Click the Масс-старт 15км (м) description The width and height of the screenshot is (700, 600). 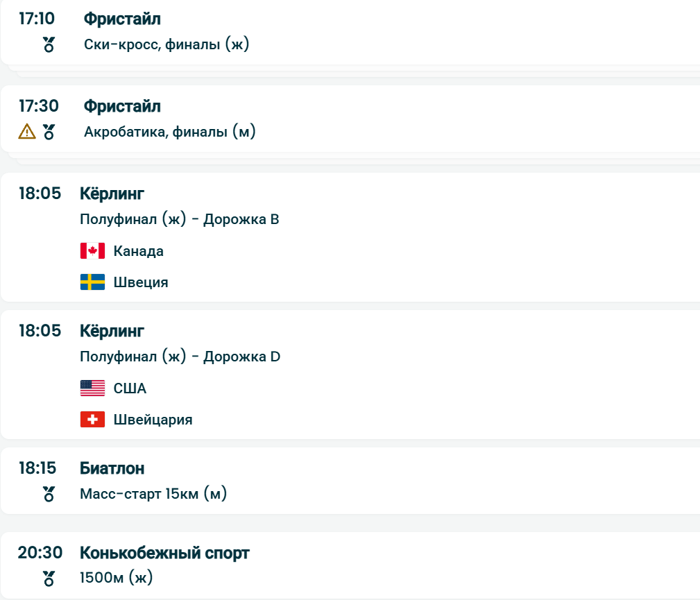(153, 495)
